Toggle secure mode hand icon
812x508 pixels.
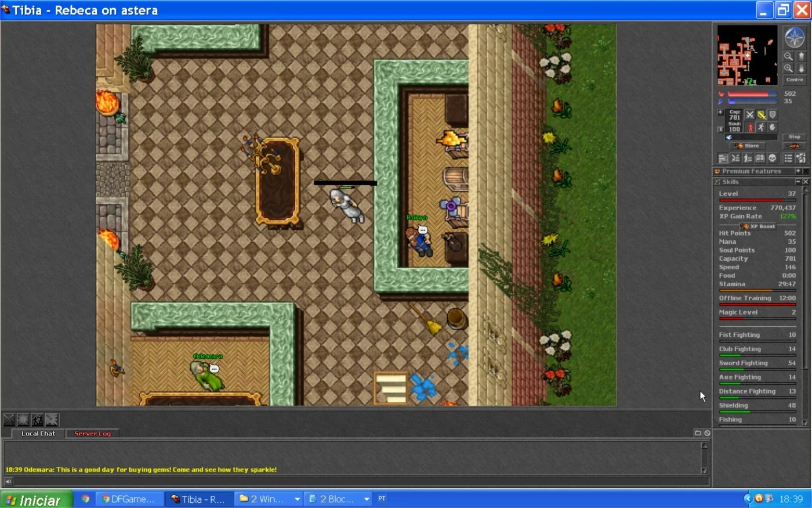(x=772, y=127)
